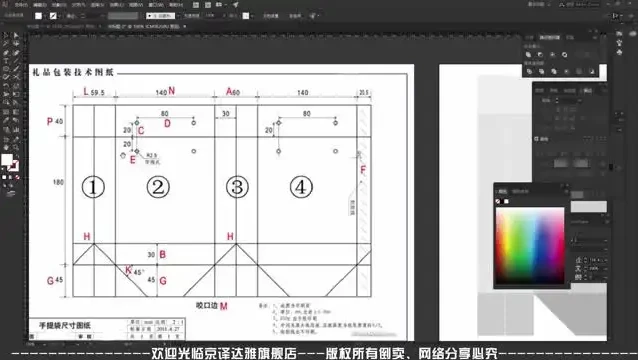Open the end arrowhead dropdown in Stroke panel

point(581,164)
